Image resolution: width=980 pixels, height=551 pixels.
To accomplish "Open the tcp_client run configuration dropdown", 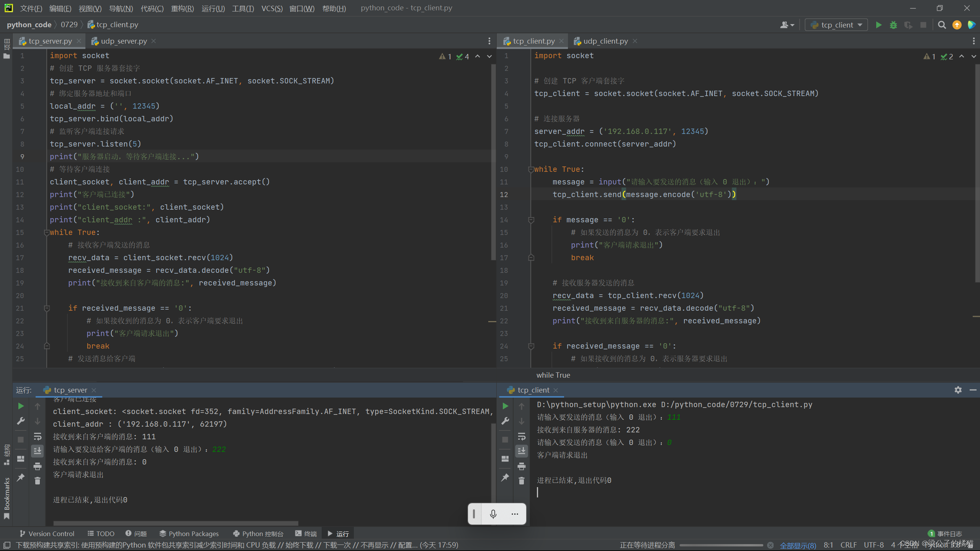I will click(837, 25).
